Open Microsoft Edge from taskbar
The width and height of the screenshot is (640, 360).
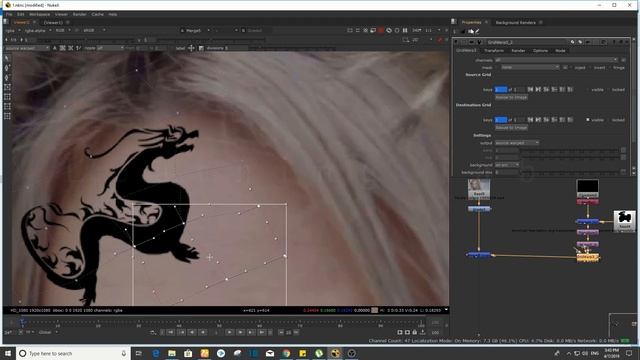(156, 353)
